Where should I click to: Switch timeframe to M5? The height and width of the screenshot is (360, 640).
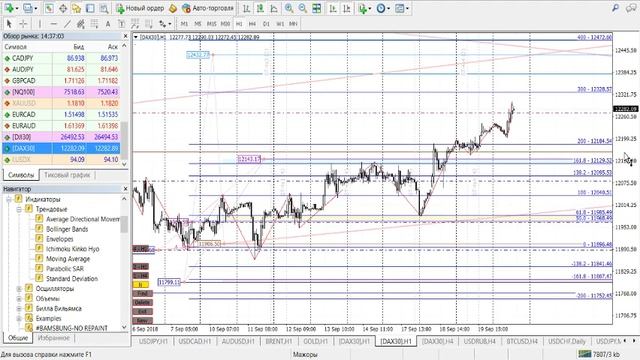(198, 24)
